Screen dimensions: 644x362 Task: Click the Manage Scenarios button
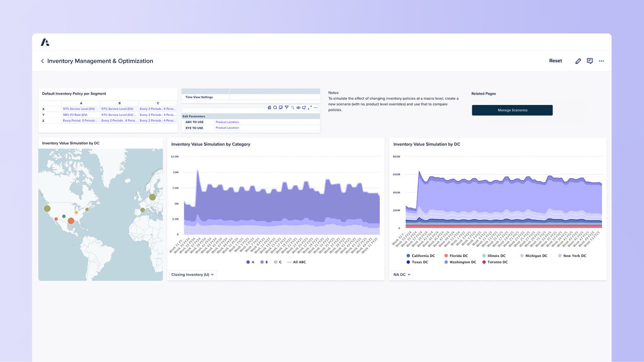point(512,110)
